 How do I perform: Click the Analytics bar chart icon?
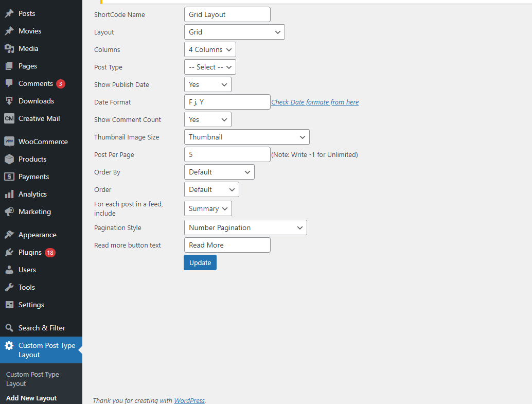[9, 194]
